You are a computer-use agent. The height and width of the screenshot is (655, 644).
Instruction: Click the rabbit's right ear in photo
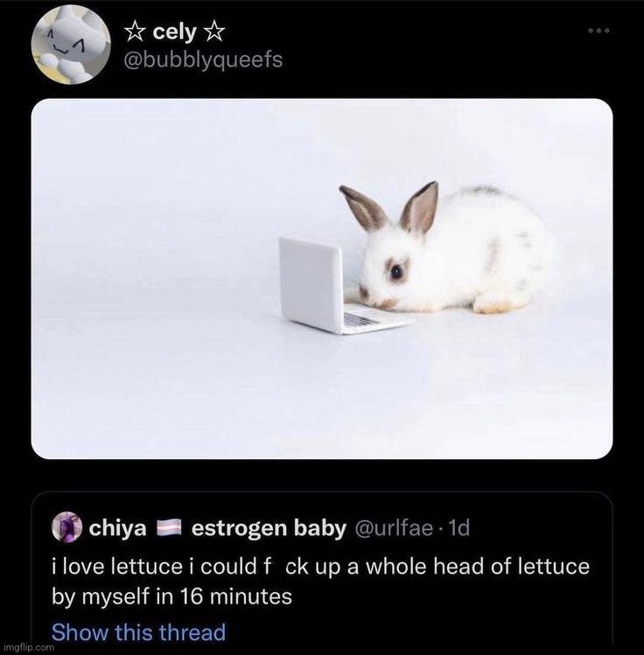420,207
